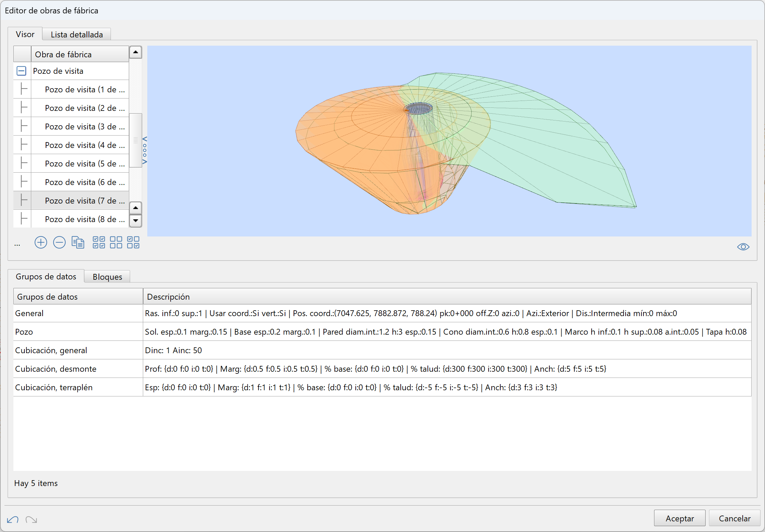Click the duplicate documents icon

[x=78, y=243]
